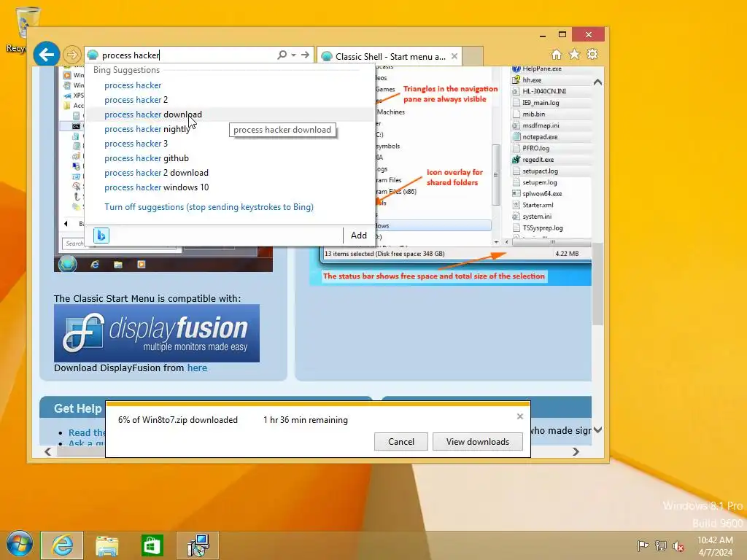Cancel the Win8to7.zip download
This screenshot has height=560, width=747.
(400, 442)
